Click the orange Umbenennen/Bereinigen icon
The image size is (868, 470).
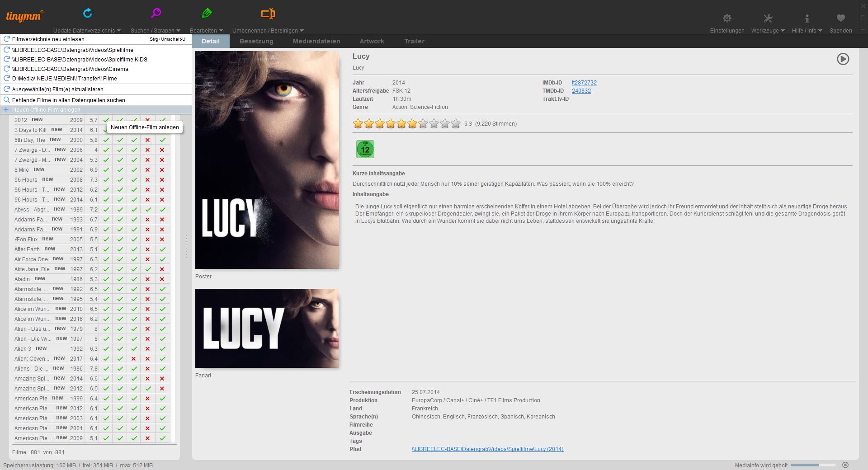(268, 14)
